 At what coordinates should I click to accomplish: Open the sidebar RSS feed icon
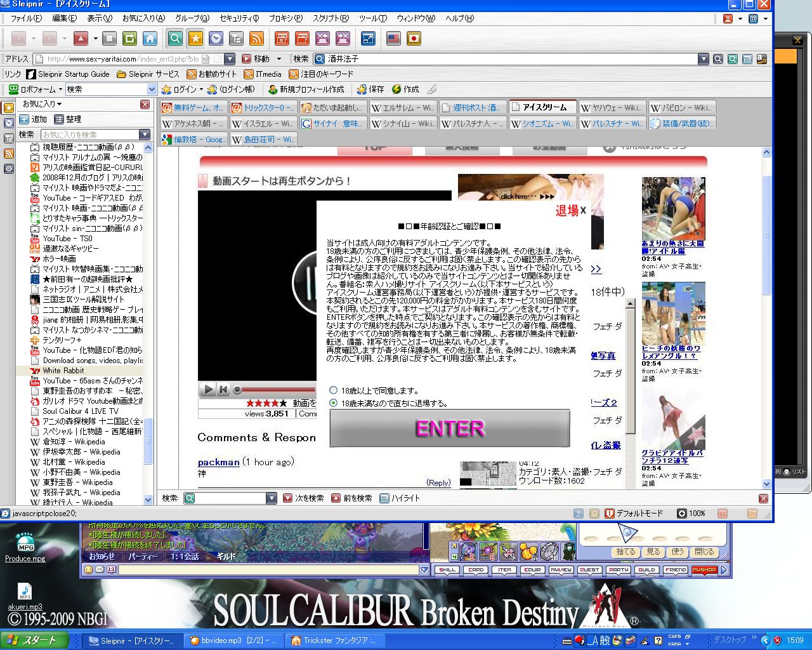pyautogui.click(x=9, y=154)
